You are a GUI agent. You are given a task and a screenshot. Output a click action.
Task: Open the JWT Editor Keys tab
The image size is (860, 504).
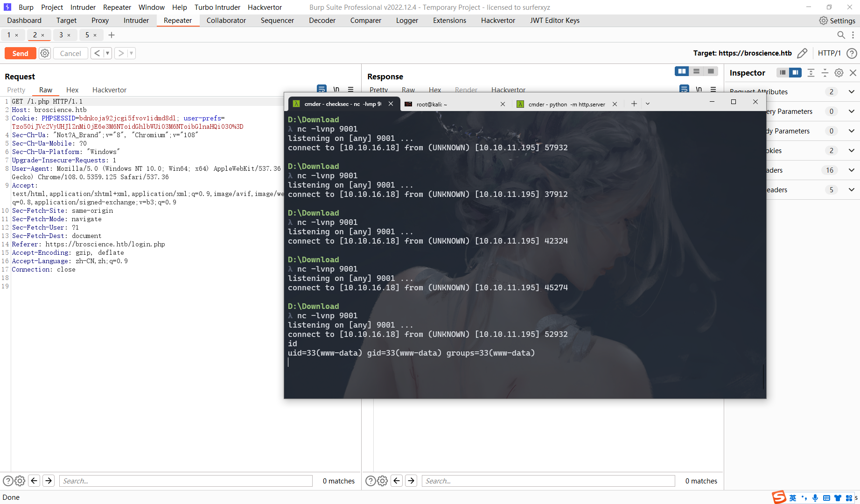click(555, 21)
